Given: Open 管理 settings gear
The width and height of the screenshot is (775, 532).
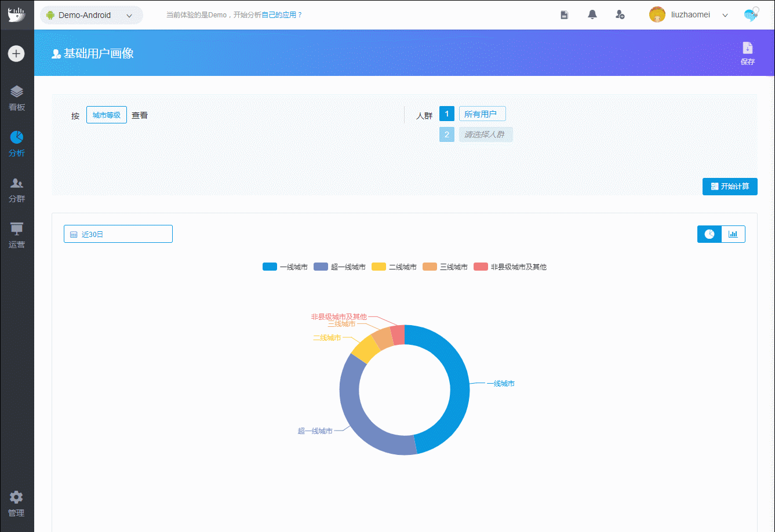Looking at the screenshot, I should click(x=16, y=504).
